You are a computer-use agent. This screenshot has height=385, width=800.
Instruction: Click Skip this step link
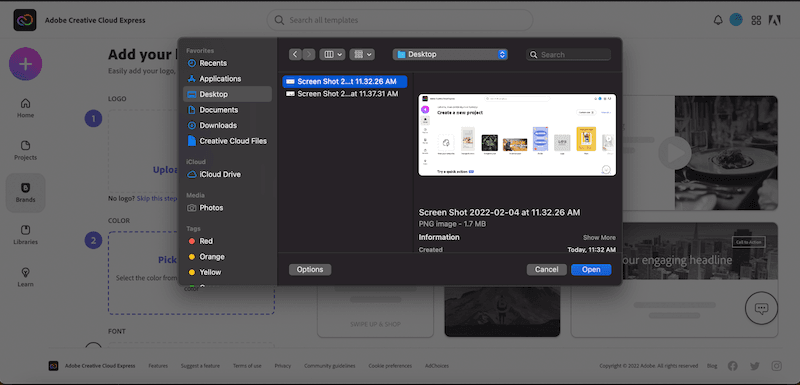[x=157, y=198]
